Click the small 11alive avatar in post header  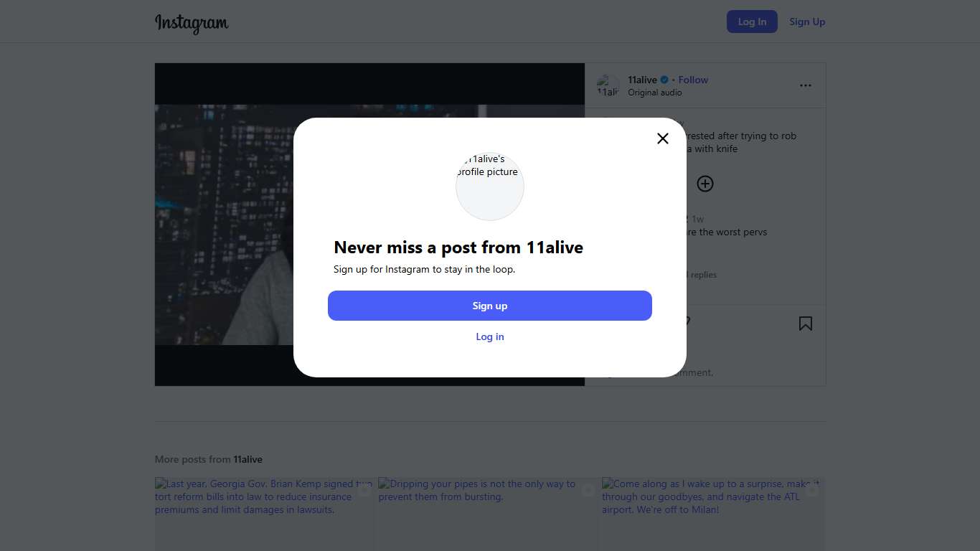coord(608,86)
